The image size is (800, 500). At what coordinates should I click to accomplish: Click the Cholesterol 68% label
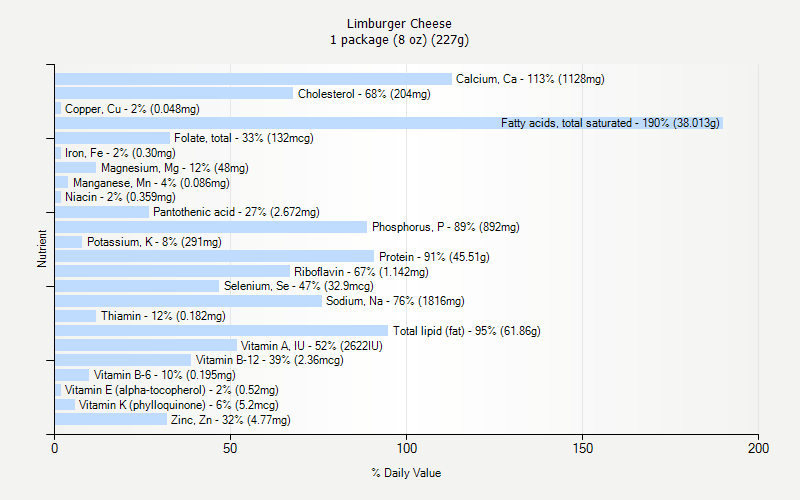click(x=364, y=94)
